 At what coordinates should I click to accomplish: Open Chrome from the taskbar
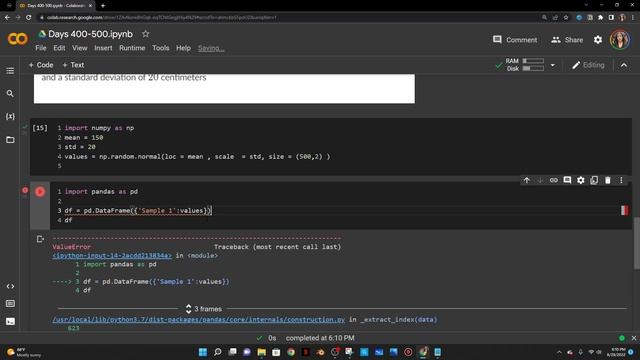[291, 352]
